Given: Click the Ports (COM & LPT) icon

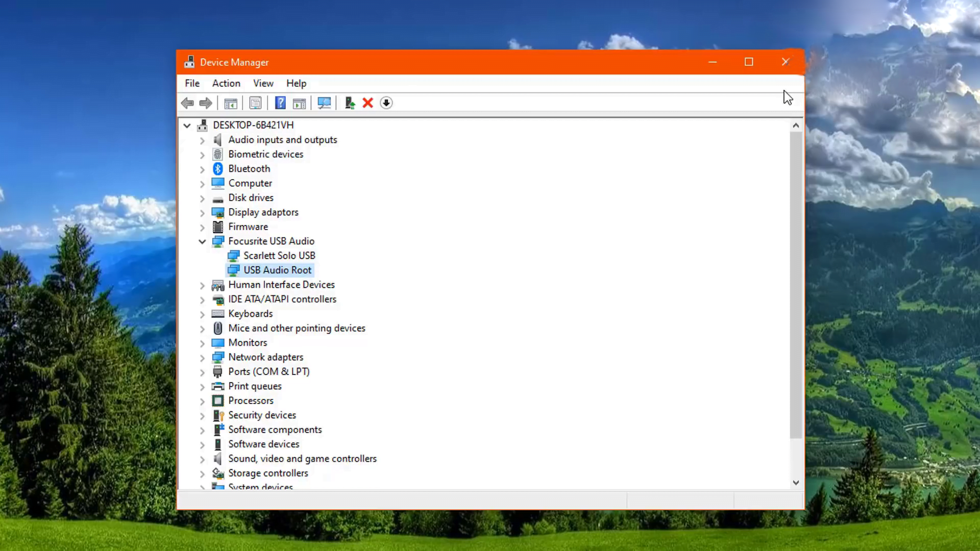Looking at the screenshot, I should pos(218,372).
